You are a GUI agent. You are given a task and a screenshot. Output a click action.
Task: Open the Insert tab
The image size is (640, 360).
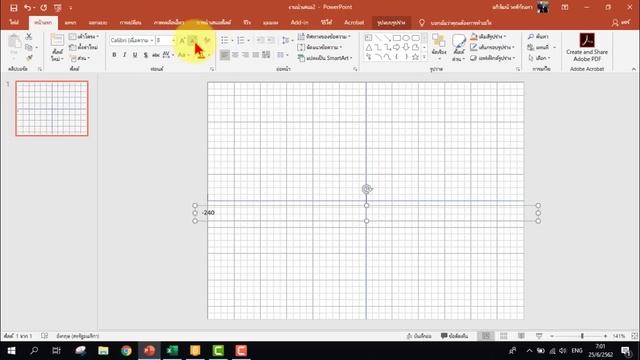70,22
